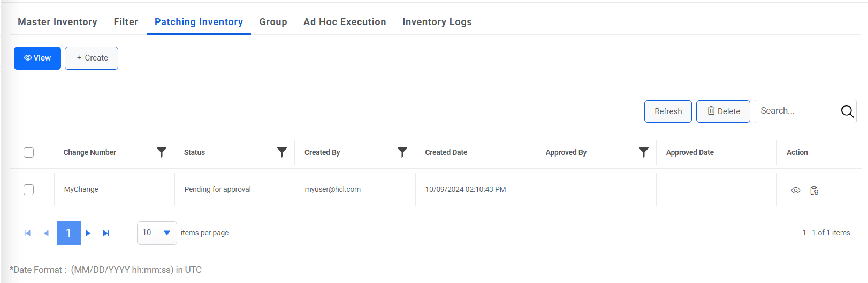This screenshot has height=283, width=868.
Task: Switch to the Master Inventory tab
Action: tap(57, 22)
